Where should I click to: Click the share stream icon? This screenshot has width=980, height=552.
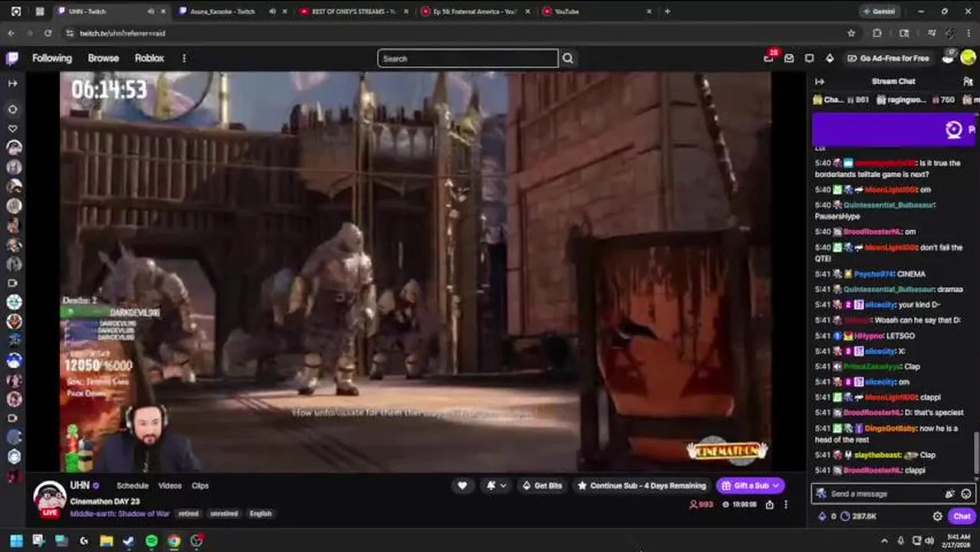pos(769,504)
